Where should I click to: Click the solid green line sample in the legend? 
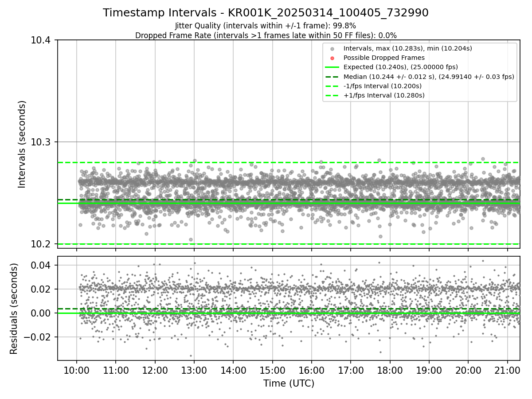coord(332,67)
